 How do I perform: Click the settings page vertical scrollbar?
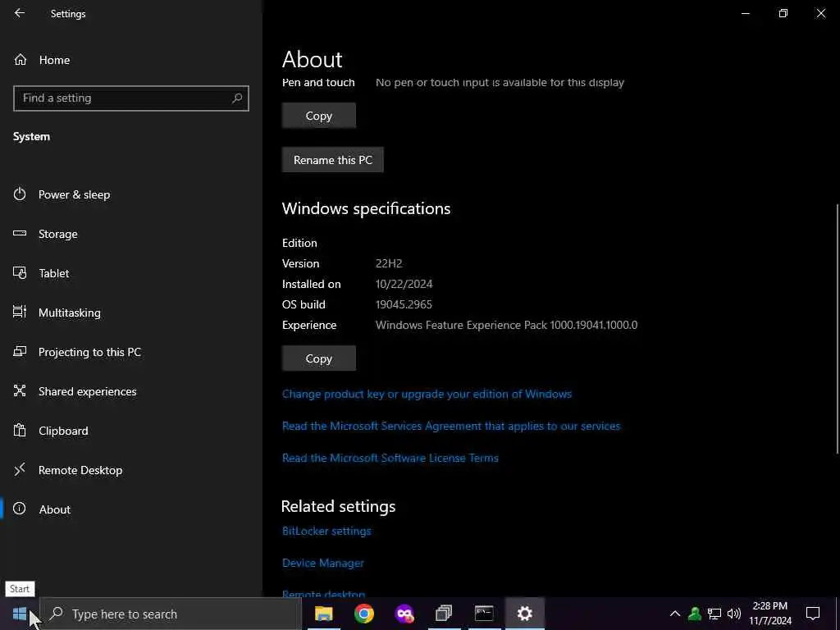(x=838, y=328)
